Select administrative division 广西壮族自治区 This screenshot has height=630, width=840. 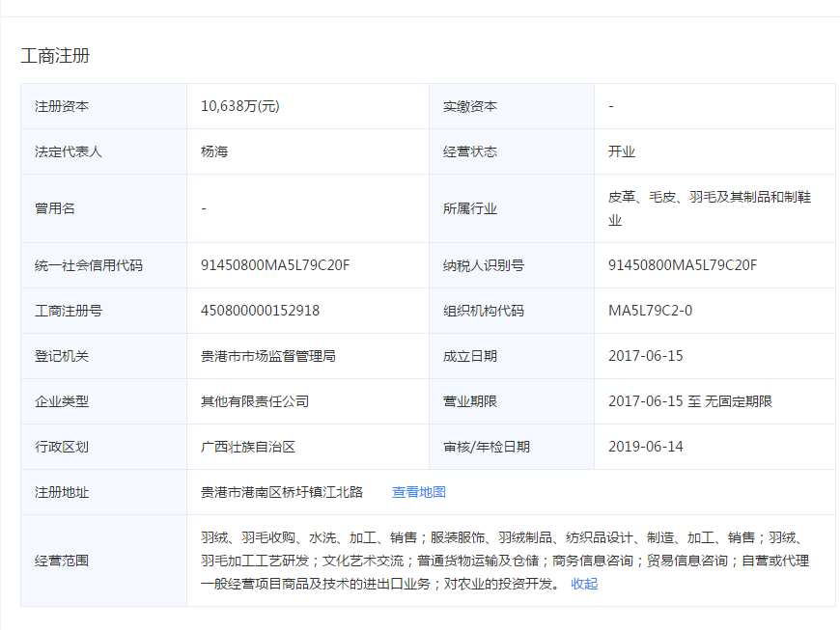(247, 447)
